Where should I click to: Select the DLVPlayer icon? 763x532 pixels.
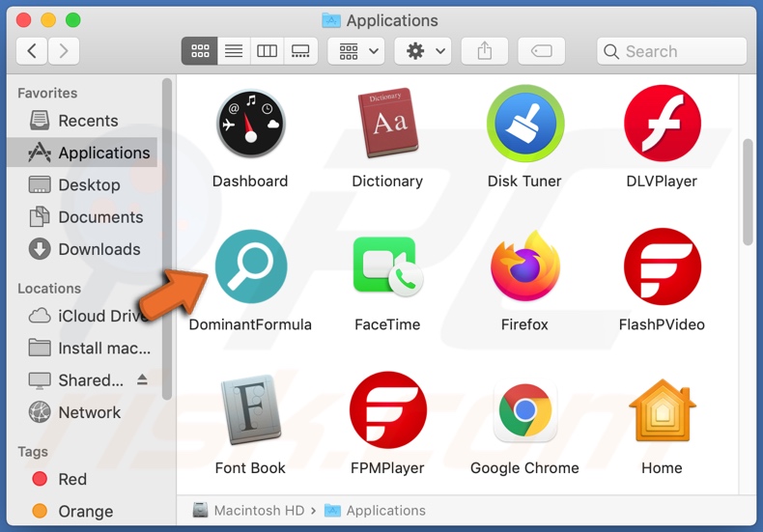tap(662, 125)
